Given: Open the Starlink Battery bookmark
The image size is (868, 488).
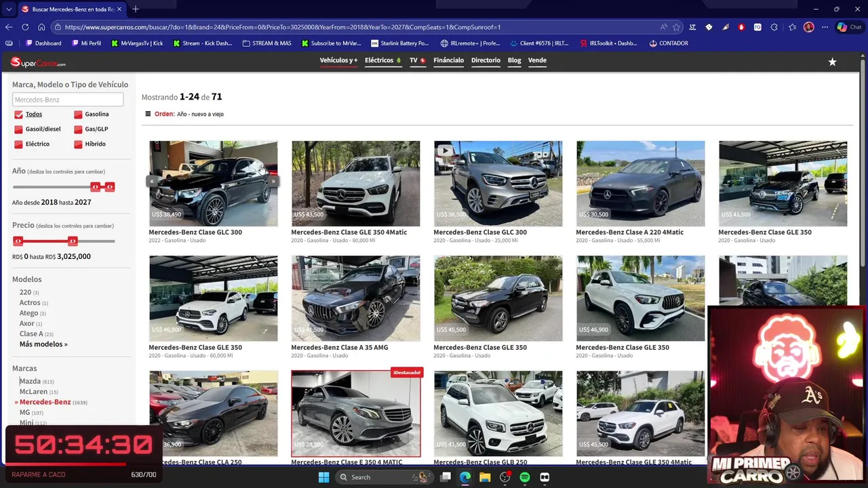Looking at the screenshot, I should (400, 43).
